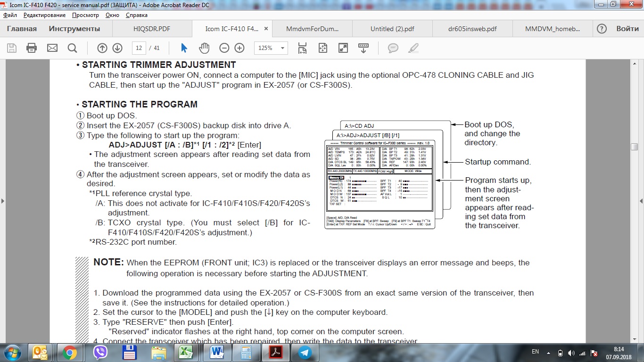This screenshot has width=644, height=362.
Task: Open the Help question mark icon
Action: click(602, 29)
